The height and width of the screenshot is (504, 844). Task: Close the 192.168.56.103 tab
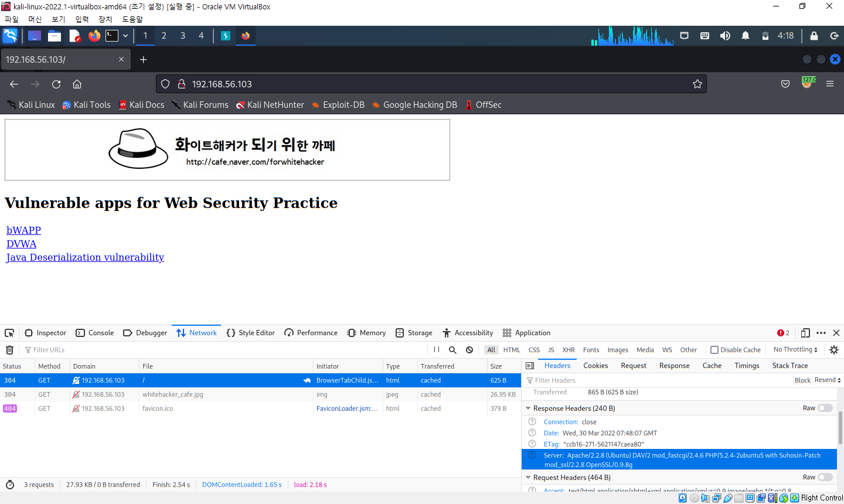[121, 60]
